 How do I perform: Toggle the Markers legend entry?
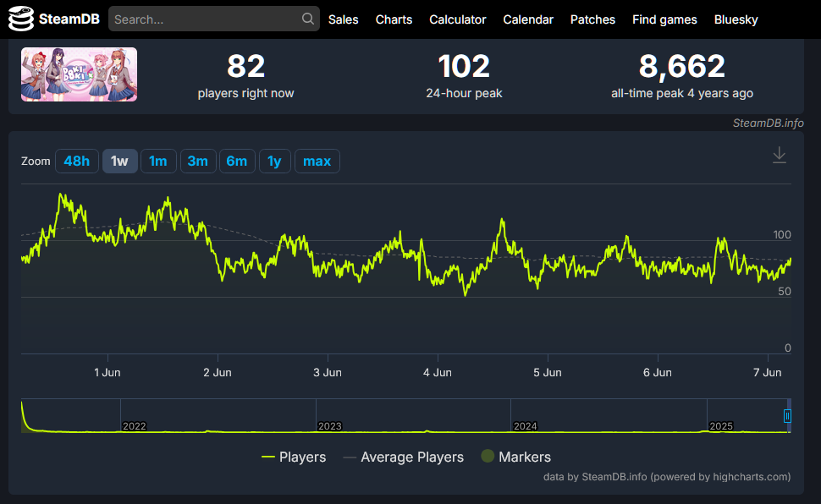(x=515, y=457)
